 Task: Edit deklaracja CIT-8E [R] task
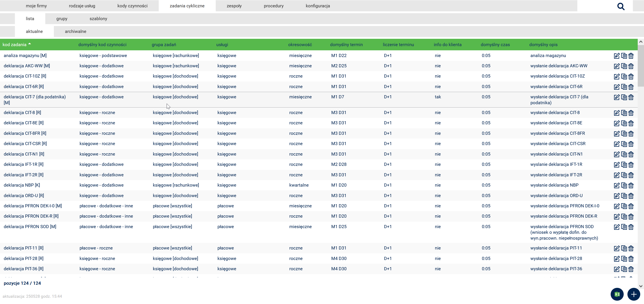pyautogui.click(x=617, y=123)
